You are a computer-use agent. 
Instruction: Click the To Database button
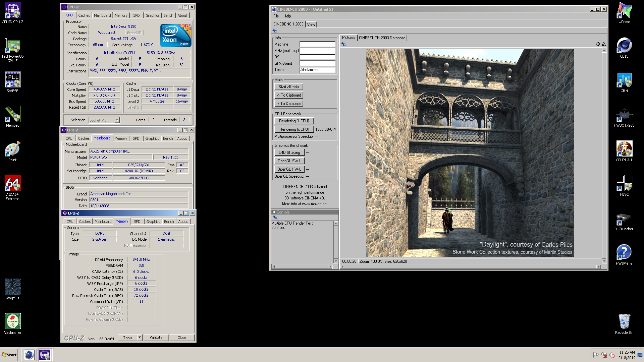[x=289, y=104]
